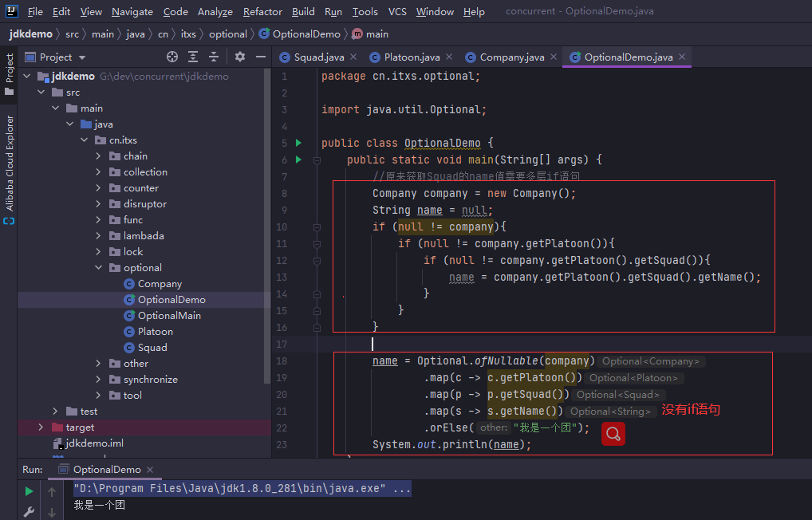
Task: Close the Squad.java tab
Action: (x=353, y=57)
